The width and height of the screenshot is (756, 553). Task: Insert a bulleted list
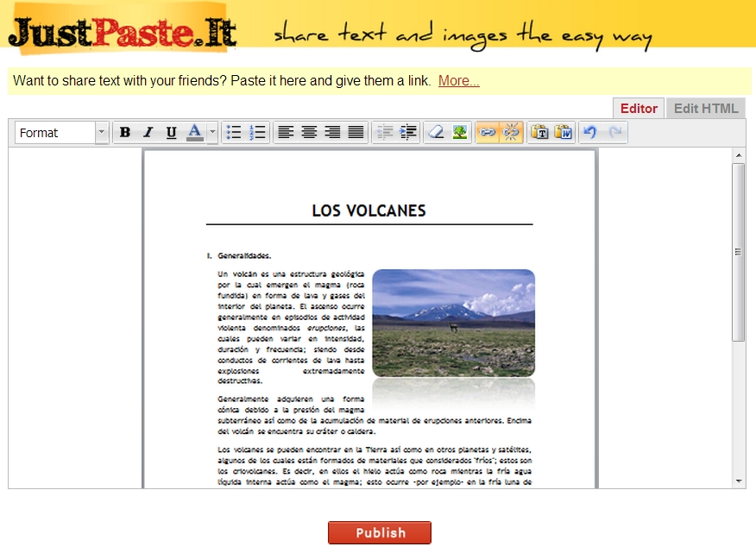[234, 133]
